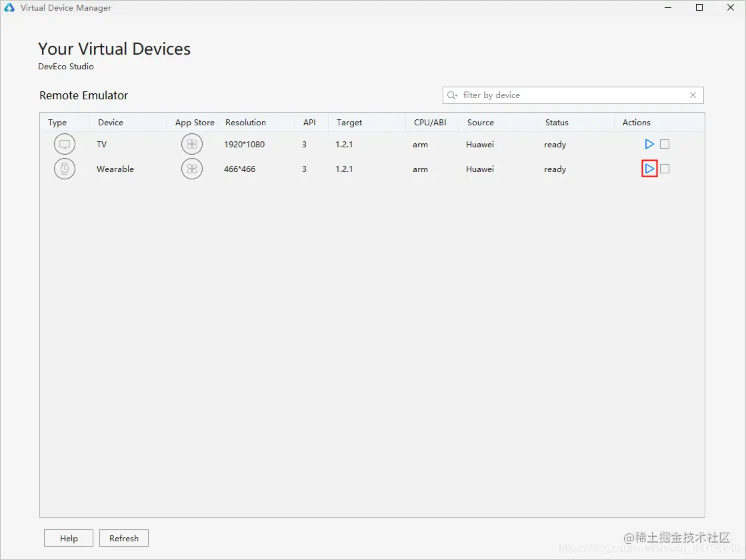Click the App Store icon in Wearable row

192,169
